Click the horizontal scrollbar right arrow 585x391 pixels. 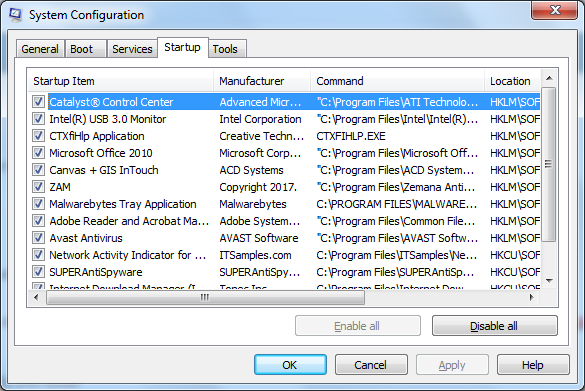531,297
